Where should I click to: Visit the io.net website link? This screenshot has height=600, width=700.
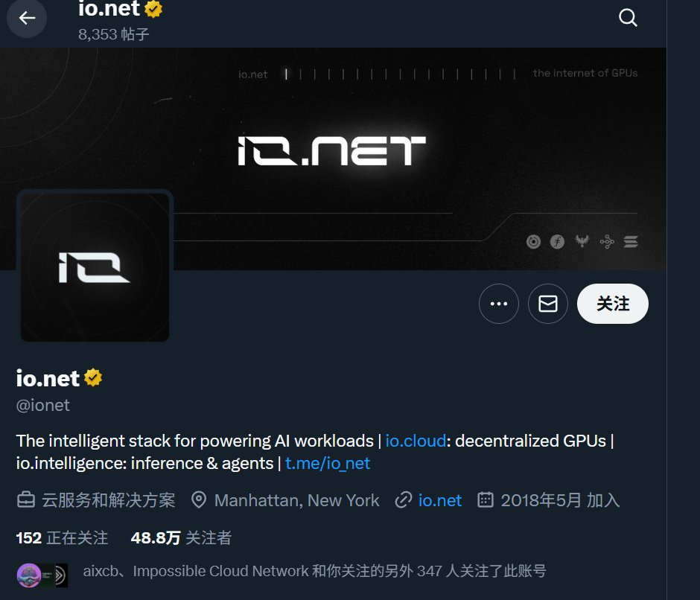point(439,500)
